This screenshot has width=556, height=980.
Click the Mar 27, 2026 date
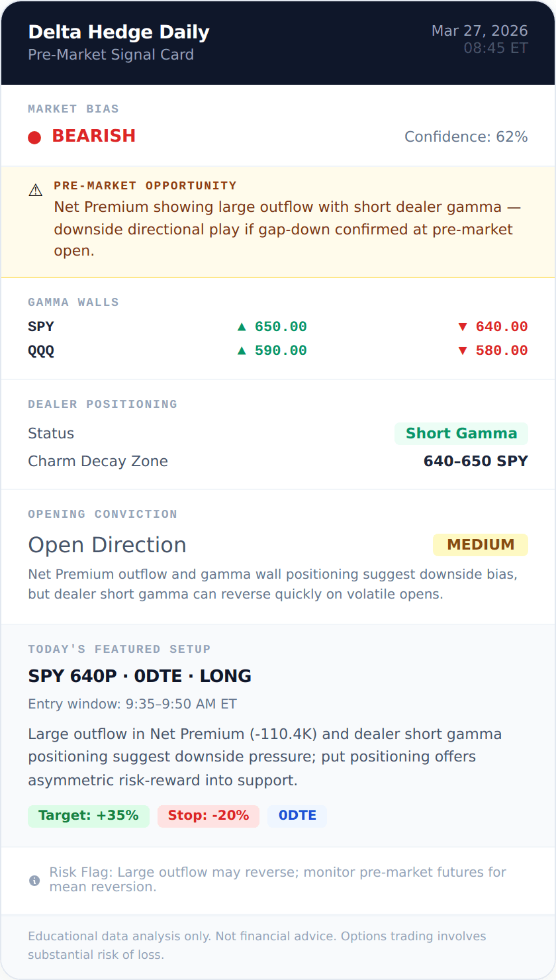(x=479, y=30)
